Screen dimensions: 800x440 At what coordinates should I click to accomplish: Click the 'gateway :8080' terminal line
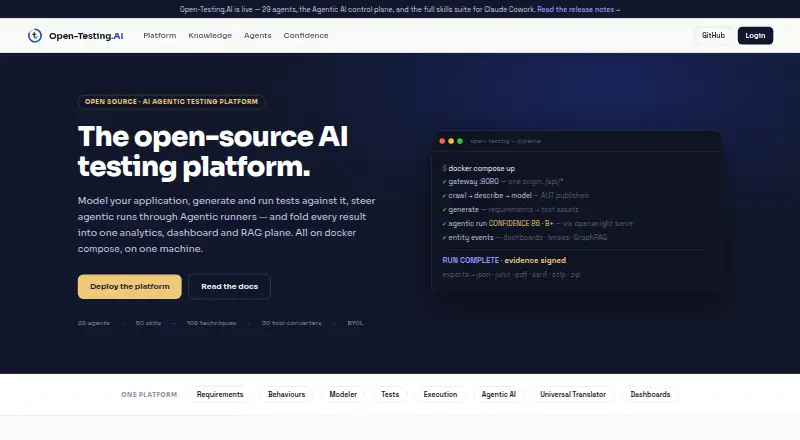[503, 182]
